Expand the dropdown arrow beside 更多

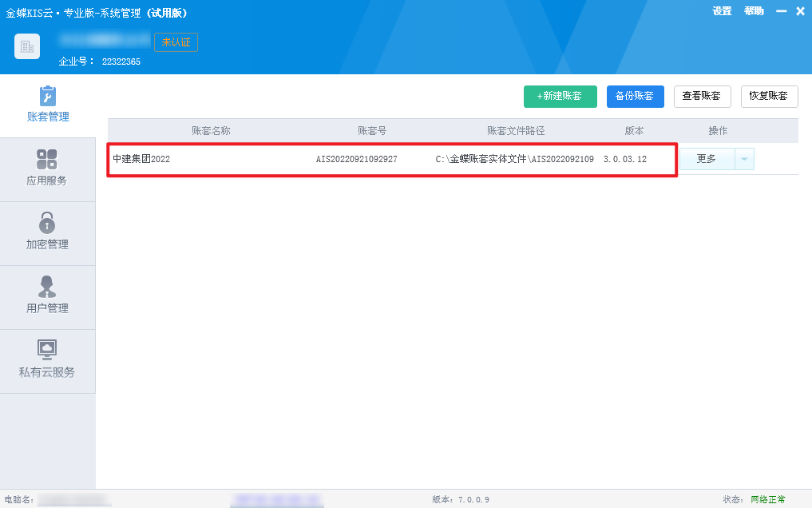click(745, 159)
